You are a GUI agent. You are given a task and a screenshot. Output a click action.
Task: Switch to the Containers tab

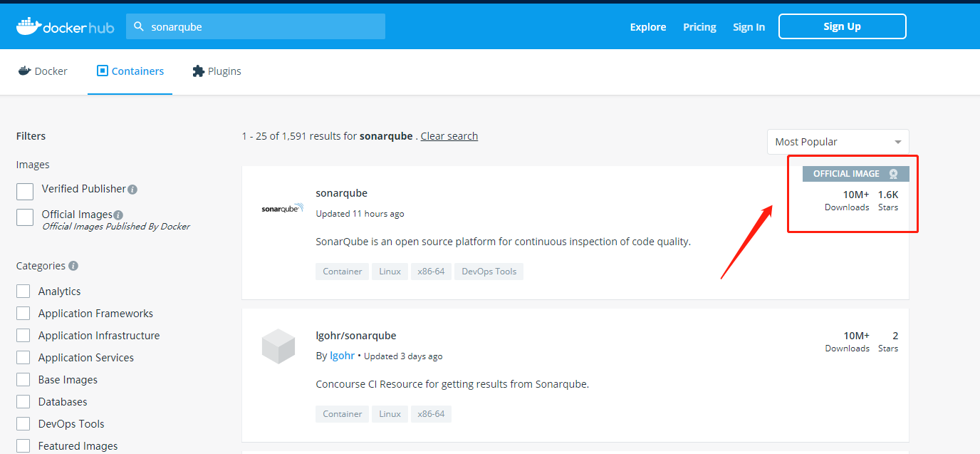[130, 71]
